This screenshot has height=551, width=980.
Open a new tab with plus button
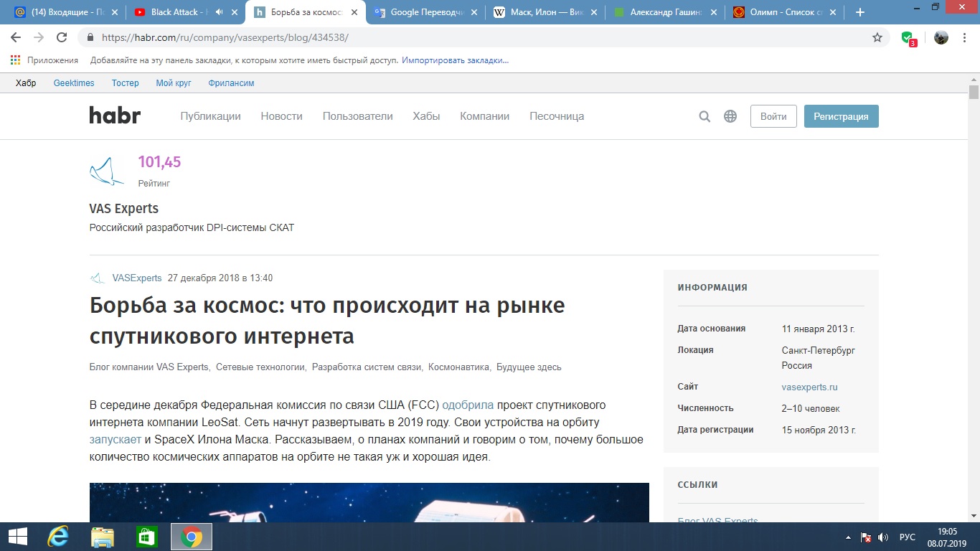click(860, 12)
